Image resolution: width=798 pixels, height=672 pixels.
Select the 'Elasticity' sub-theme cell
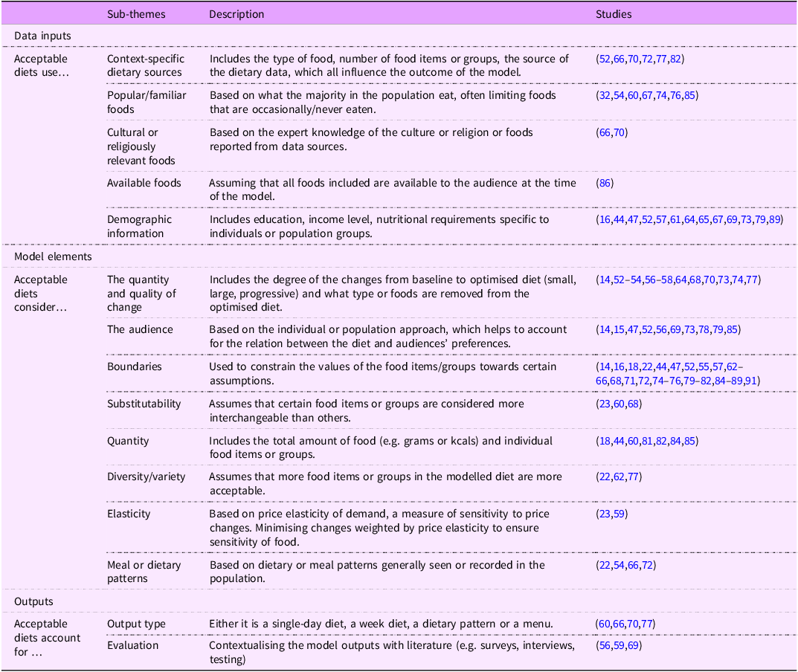129,514
